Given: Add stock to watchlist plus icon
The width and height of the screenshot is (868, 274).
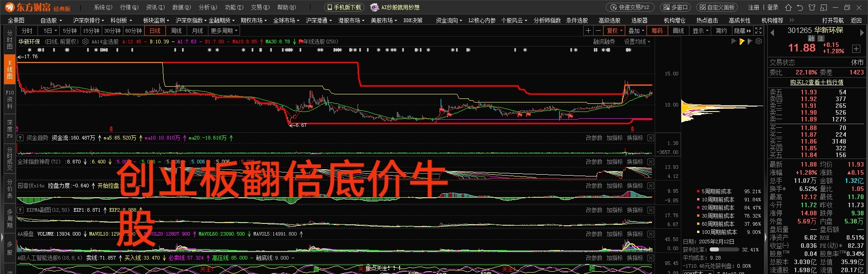Looking at the screenshot, I should (856, 49).
